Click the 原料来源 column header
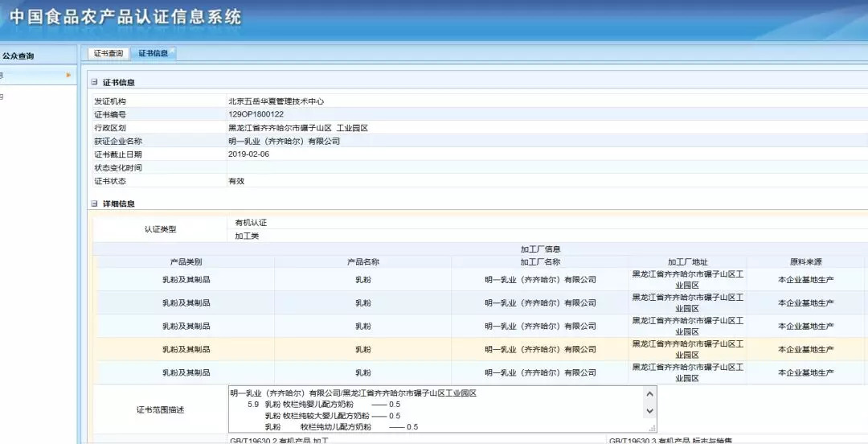 click(x=806, y=261)
